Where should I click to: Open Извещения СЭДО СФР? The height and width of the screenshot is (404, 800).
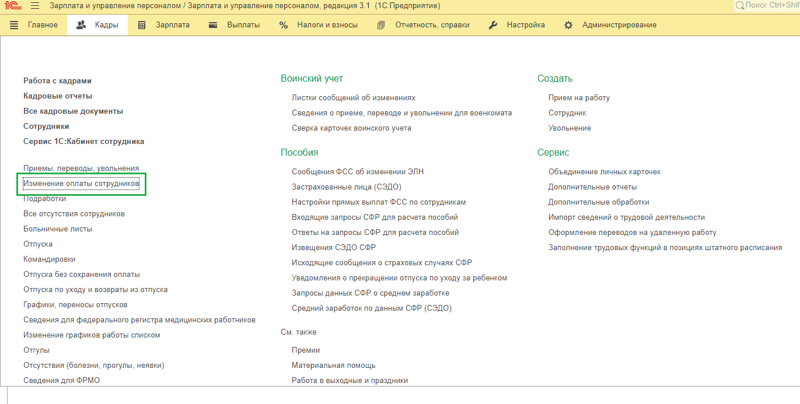pyautogui.click(x=334, y=247)
